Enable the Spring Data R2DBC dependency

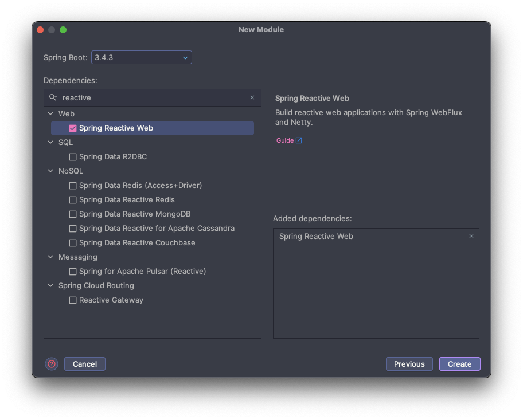point(73,157)
